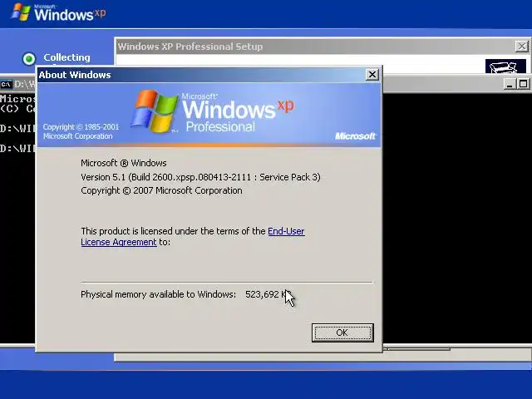This screenshot has height=399, width=532.
Task: Click the Microsoft logo in the dialog banner
Action: pyautogui.click(x=355, y=136)
